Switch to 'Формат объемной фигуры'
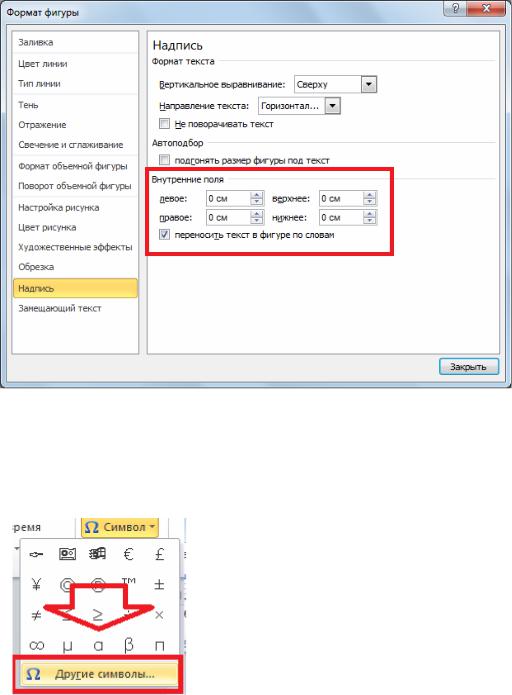 click(x=75, y=166)
